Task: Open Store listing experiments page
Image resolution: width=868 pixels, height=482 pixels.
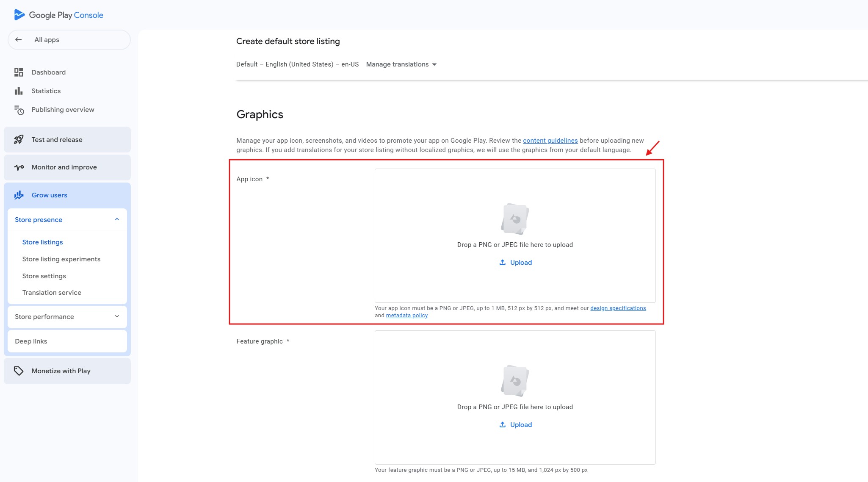Action: [61, 259]
